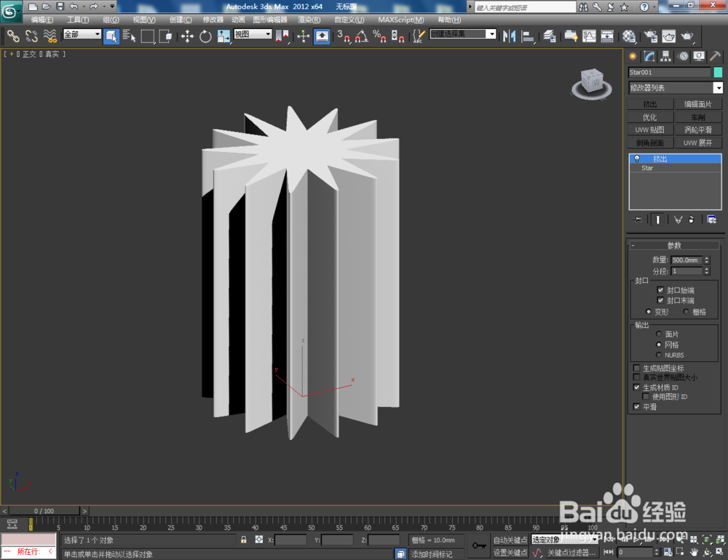This screenshot has height=560, width=728.
Task: Click Pin Stack icon below modifier stack
Action: (x=638, y=220)
